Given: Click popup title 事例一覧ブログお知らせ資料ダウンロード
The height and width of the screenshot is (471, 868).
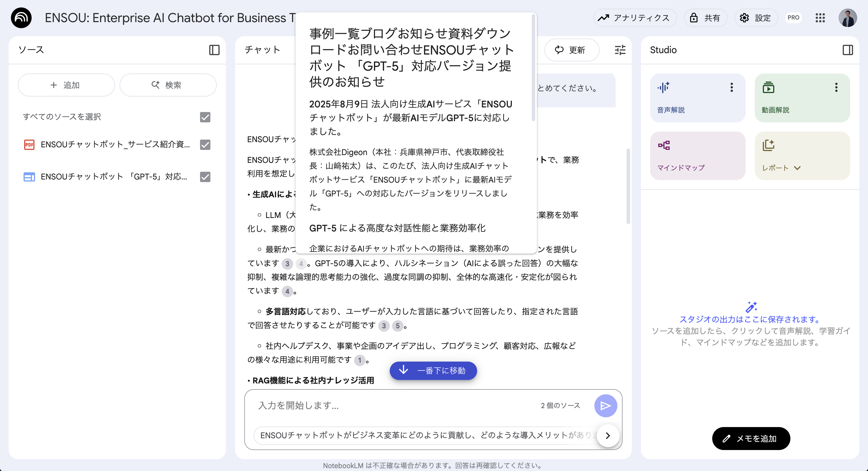Looking at the screenshot, I should pyautogui.click(x=411, y=57).
